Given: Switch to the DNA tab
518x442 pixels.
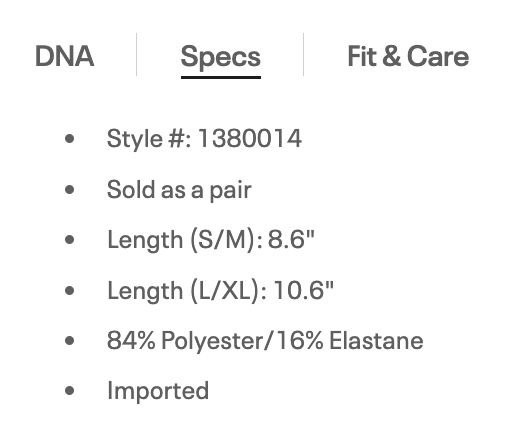Looking at the screenshot, I should coord(64,56).
